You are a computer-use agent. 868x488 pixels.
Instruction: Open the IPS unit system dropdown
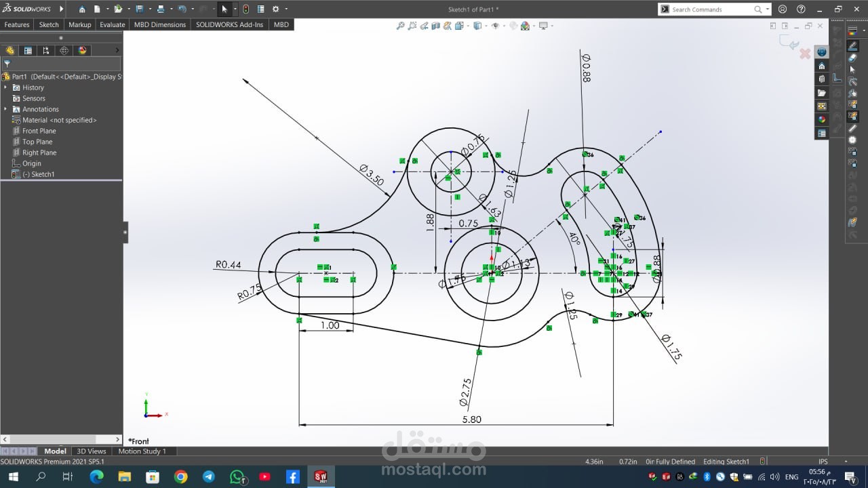point(846,462)
